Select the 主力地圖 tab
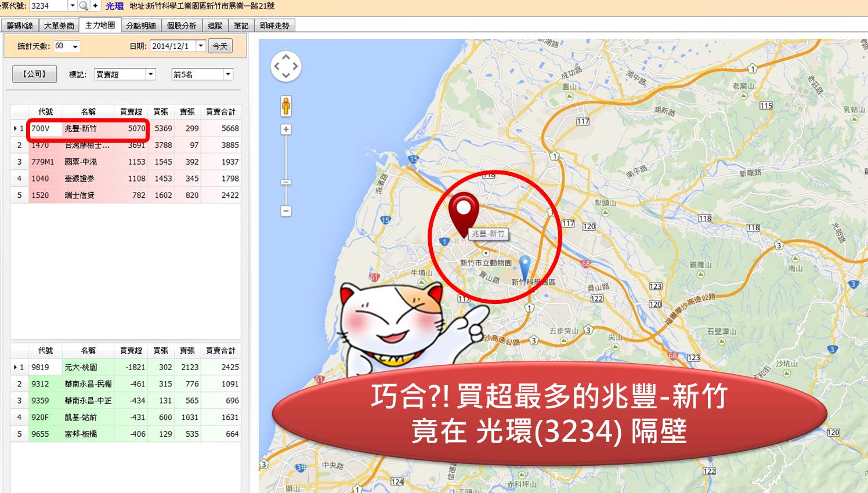This screenshot has height=493, width=868. pos(100,25)
